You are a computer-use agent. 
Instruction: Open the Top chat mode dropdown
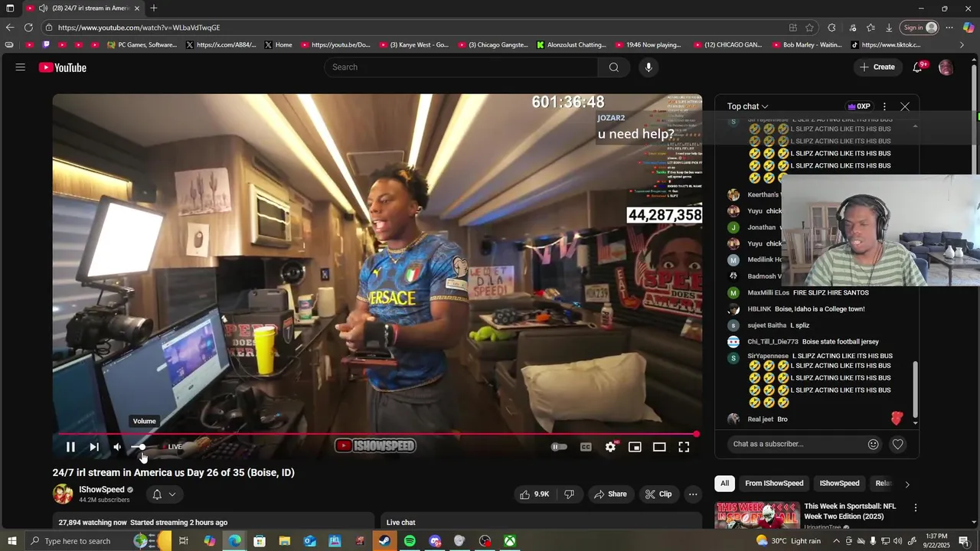click(747, 106)
